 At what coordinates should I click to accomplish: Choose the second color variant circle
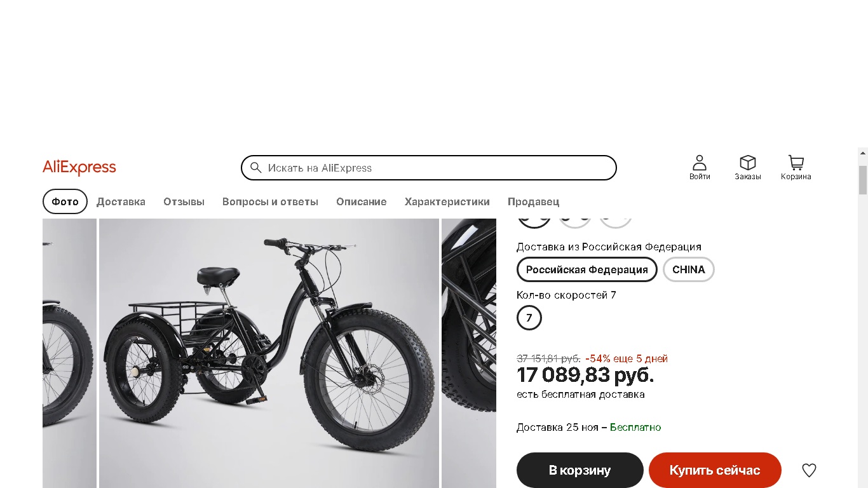pos(575,220)
